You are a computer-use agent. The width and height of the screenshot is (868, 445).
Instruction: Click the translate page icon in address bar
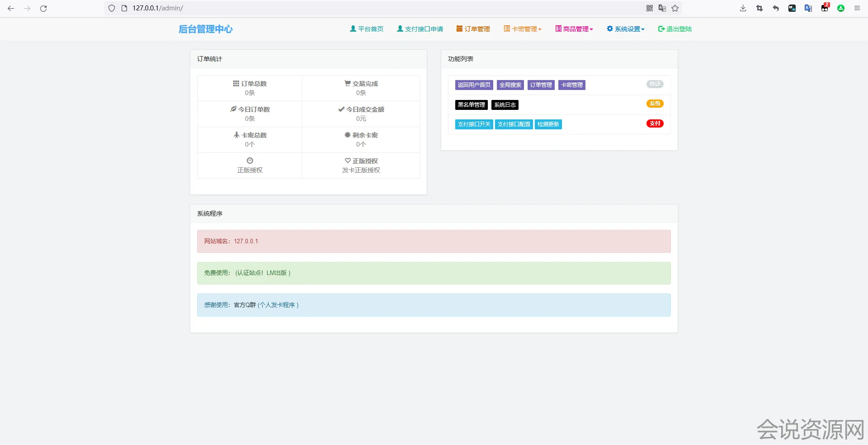coord(662,8)
